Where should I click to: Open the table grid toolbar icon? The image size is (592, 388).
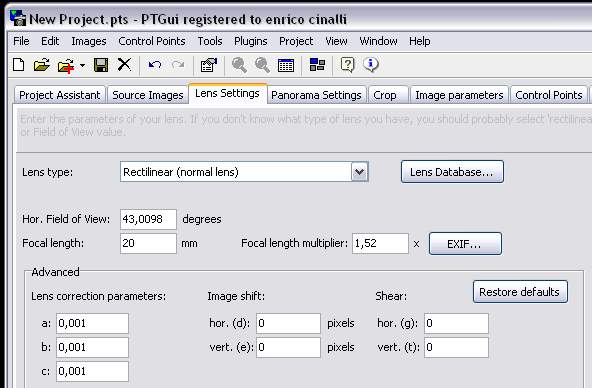286,65
